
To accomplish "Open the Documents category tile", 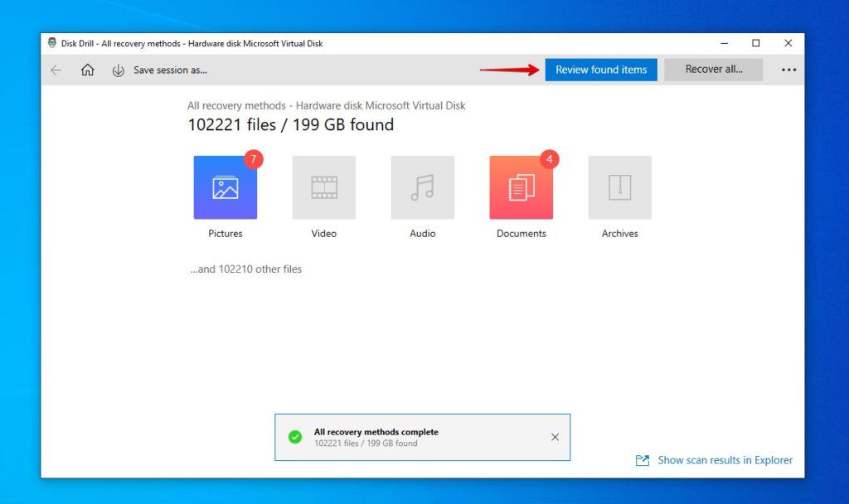I will coord(522,187).
